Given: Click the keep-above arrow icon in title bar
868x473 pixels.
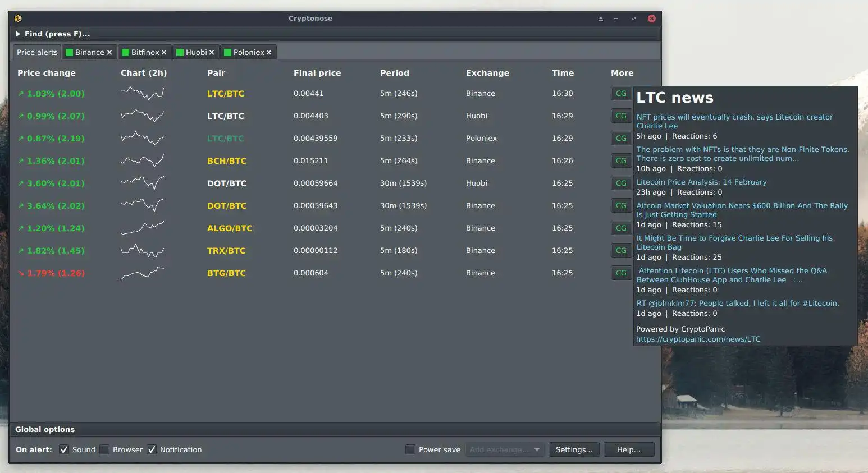Looking at the screenshot, I should pos(601,19).
